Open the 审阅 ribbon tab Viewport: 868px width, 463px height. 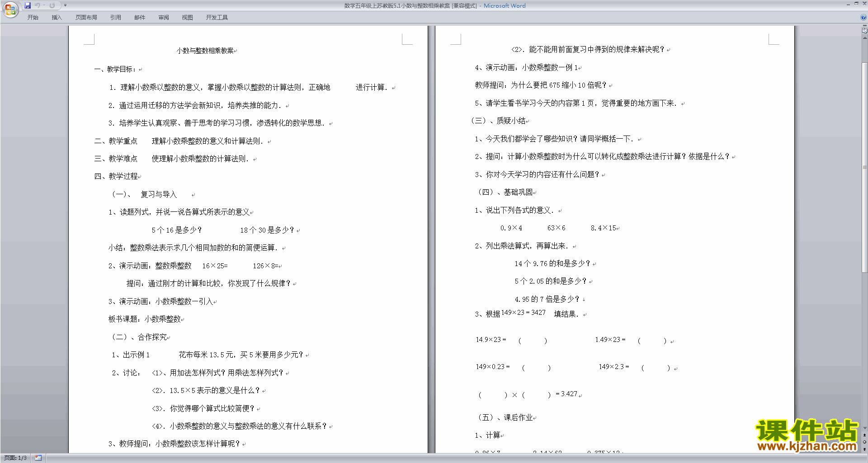click(x=164, y=18)
